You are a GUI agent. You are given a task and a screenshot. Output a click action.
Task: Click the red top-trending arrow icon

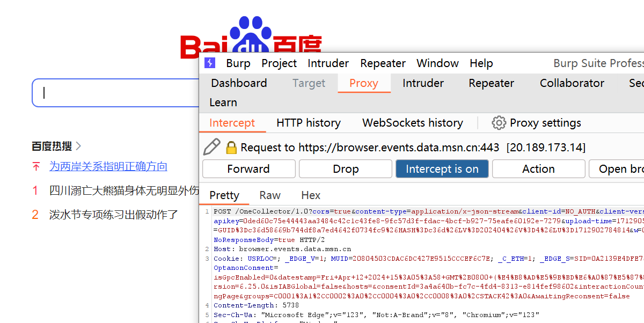point(36,167)
